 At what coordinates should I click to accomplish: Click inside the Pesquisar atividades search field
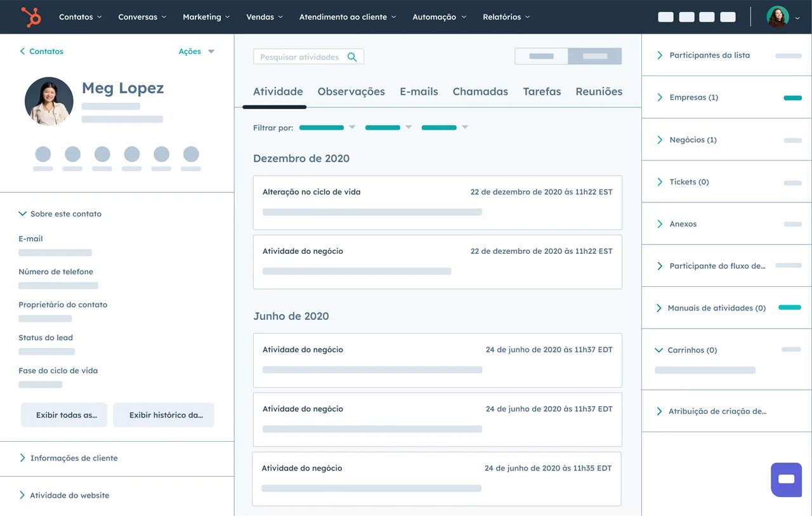point(298,56)
